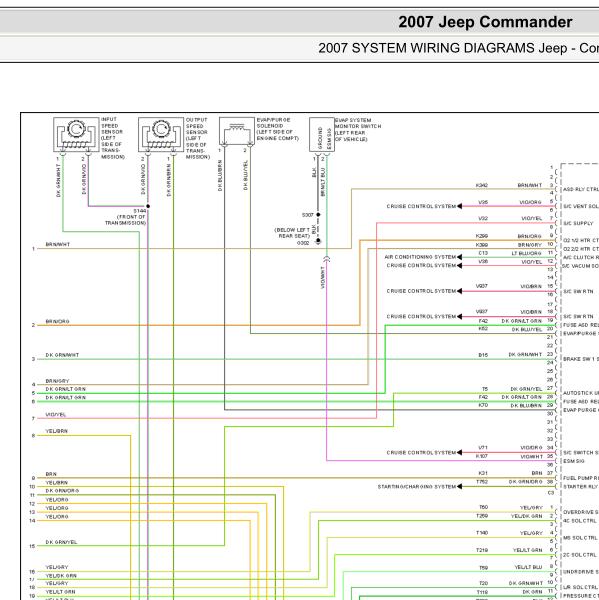Click the 'STARTER RLY' pin label
This screenshot has height=600, width=599.
(581, 487)
